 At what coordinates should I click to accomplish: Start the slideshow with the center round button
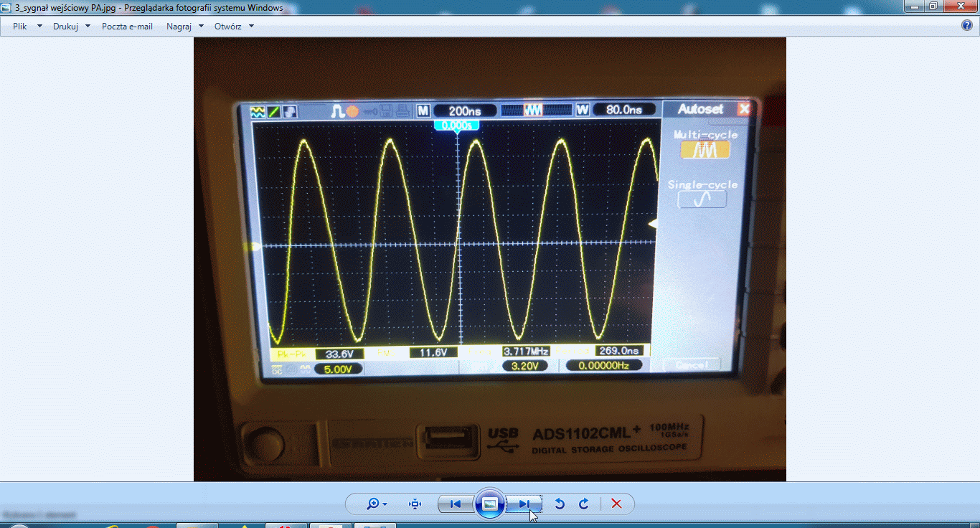click(490, 504)
